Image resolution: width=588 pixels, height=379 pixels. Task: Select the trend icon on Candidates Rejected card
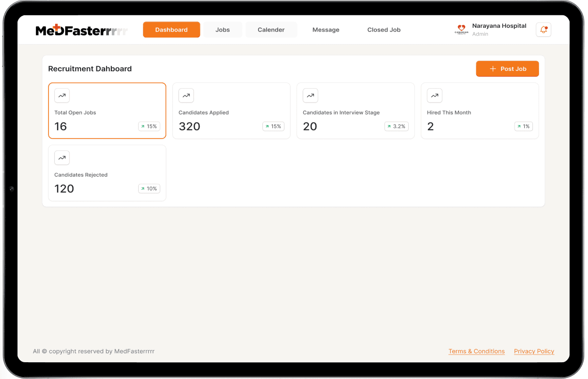click(x=62, y=158)
